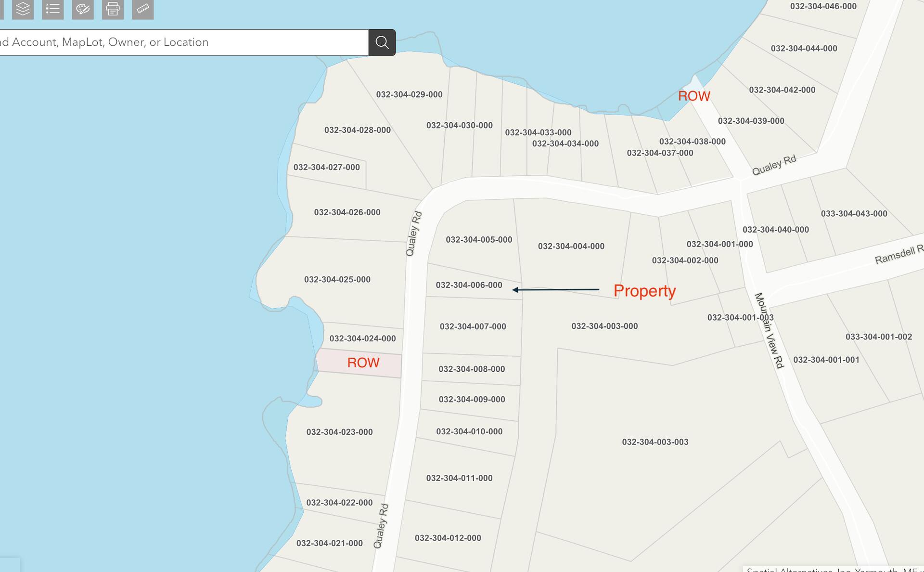The image size is (924, 572).
Task: Click the magnifier search button
Action: (x=382, y=42)
